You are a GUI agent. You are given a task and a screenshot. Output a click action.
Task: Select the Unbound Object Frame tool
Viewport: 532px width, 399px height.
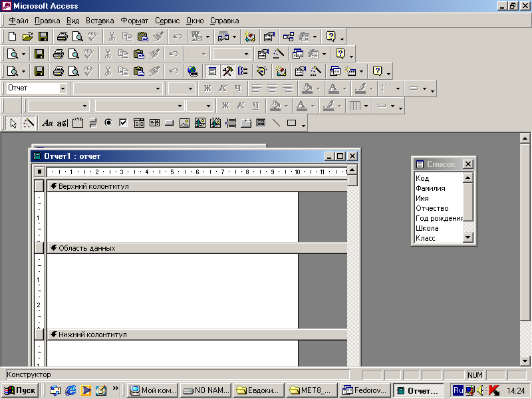(x=200, y=123)
